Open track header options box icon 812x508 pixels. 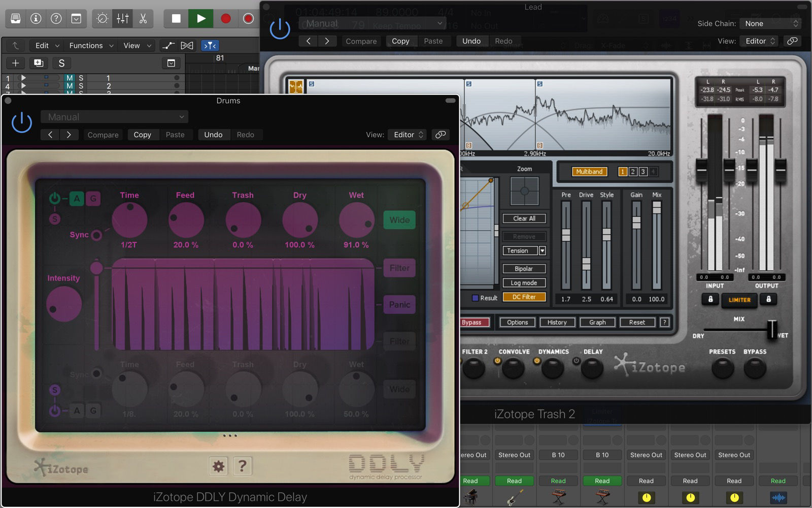[x=171, y=63]
